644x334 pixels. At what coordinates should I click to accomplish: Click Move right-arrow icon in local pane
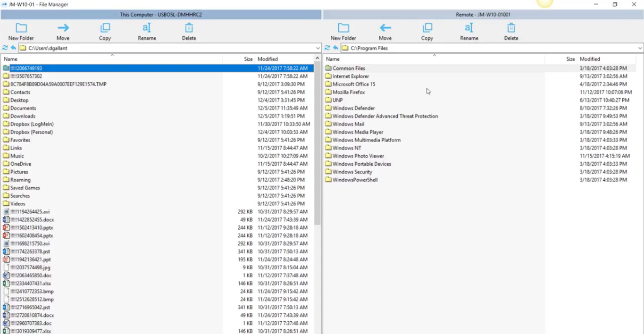click(63, 28)
